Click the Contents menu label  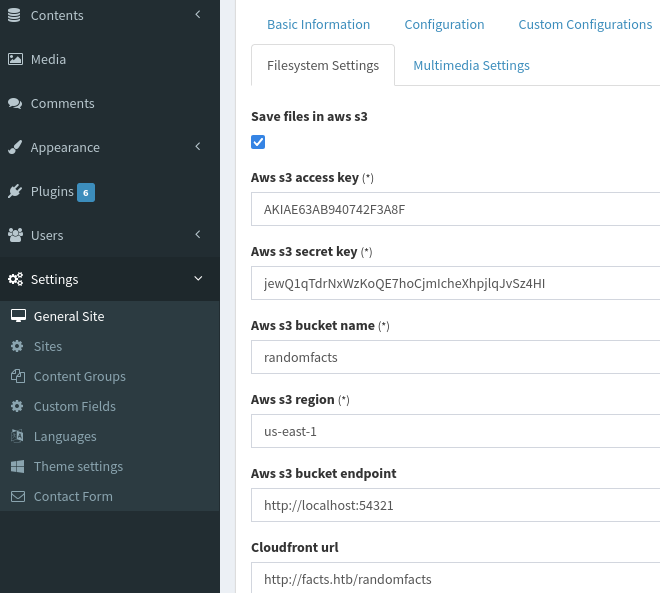click(57, 16)
